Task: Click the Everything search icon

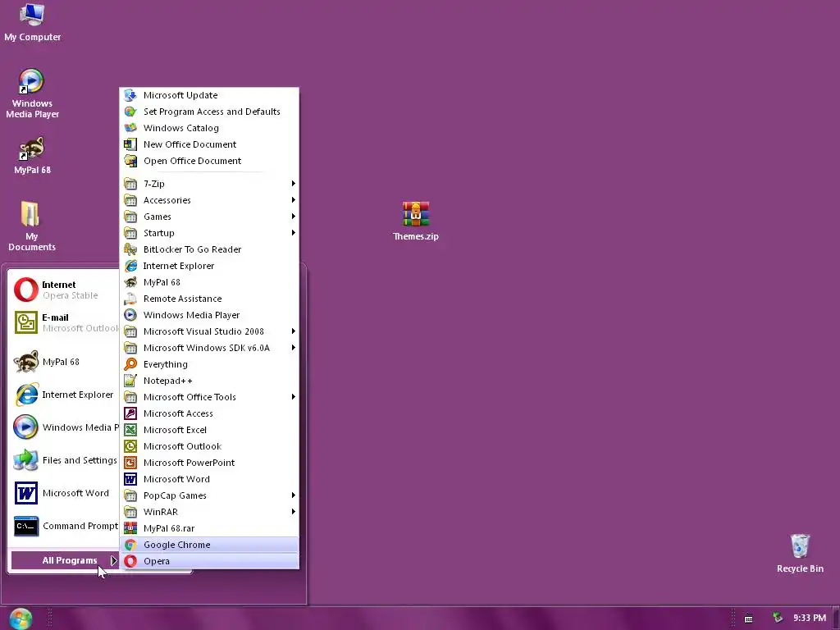Action: pos(130,364)
